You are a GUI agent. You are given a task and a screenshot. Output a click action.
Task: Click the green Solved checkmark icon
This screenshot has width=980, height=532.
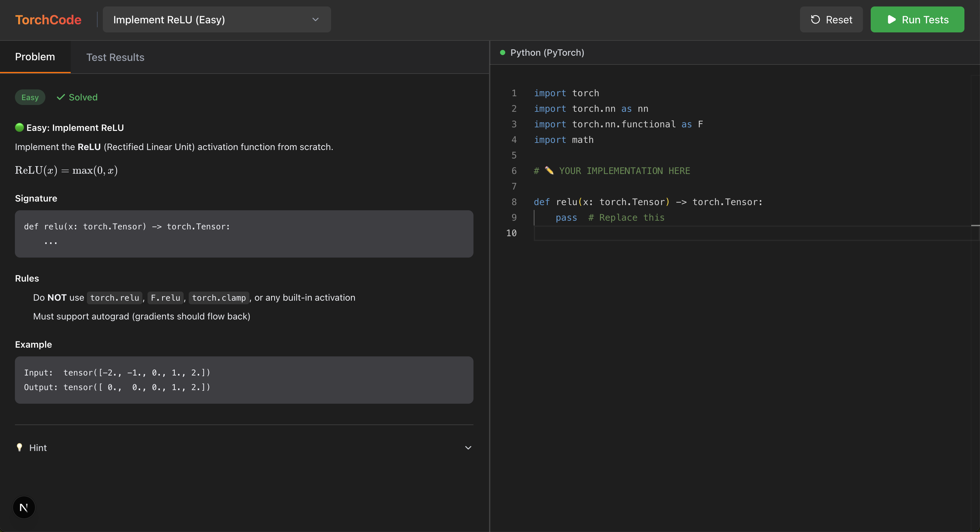pyautogui.click(x=61, y=97)
